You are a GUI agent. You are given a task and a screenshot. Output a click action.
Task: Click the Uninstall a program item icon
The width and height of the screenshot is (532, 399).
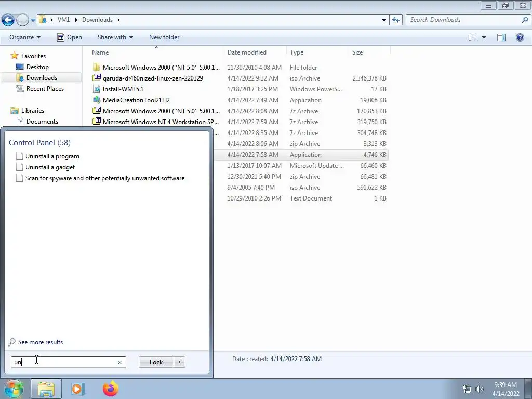19,156
